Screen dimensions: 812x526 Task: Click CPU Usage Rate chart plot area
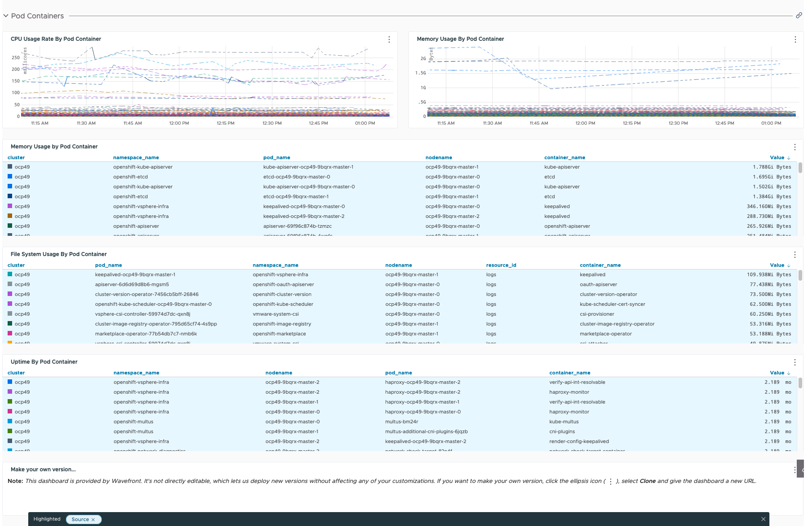(x=207, y=82)
